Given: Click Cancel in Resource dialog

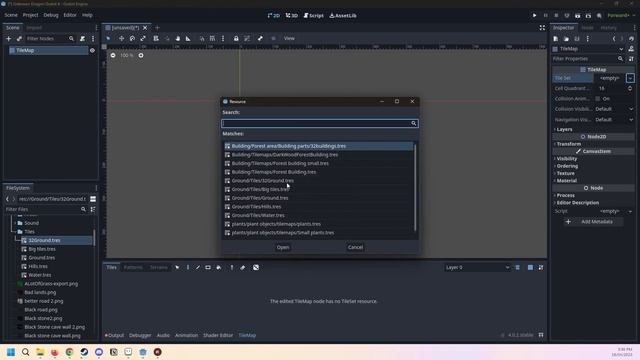Looking at the screenshot, I should click(355, 247).
